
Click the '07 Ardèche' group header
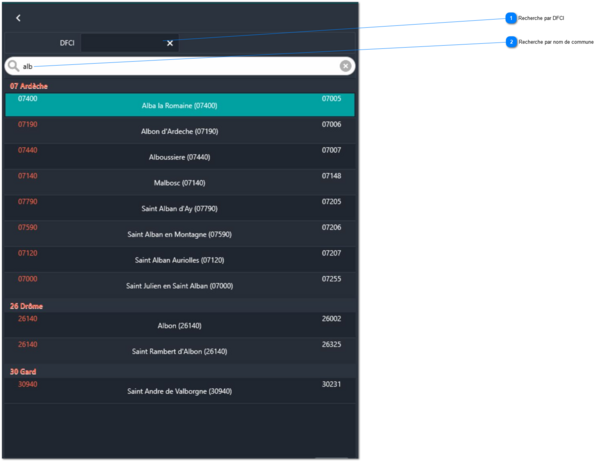click(x=29, y=86)
